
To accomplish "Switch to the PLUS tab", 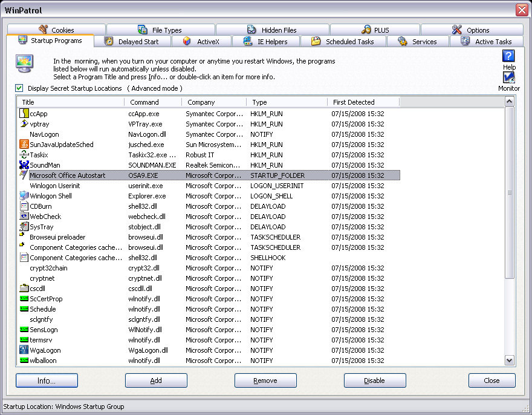I will click(x=375, y=30).
